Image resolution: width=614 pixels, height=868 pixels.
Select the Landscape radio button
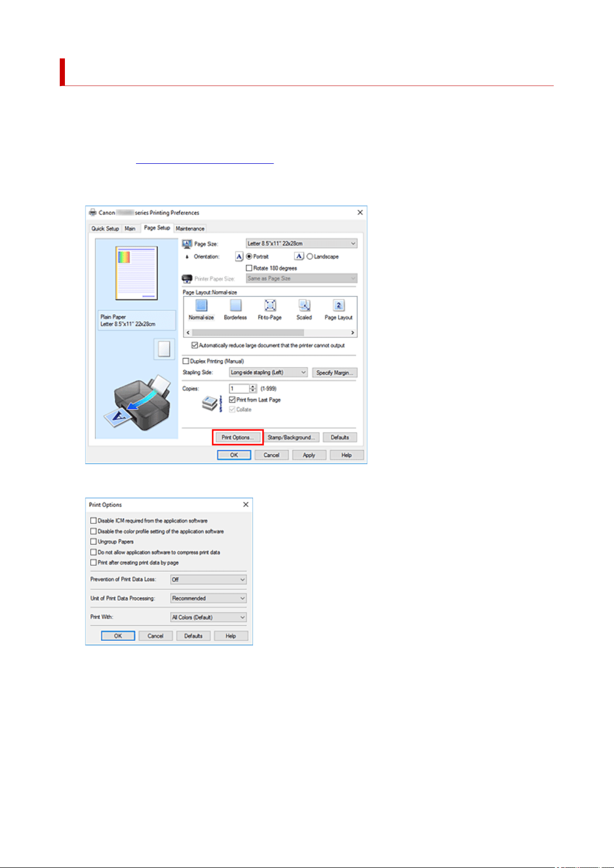pyautogui.click(x=310, y=257)
